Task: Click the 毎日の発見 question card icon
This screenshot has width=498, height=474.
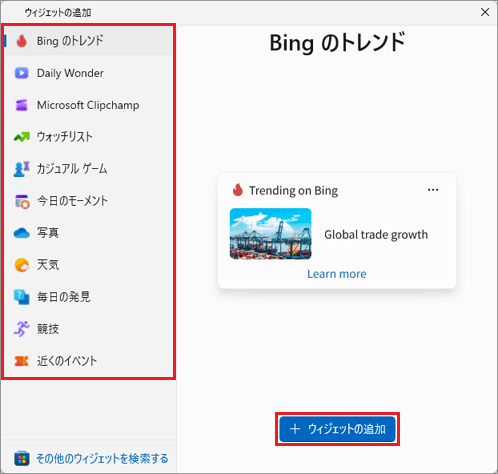Action: 22,297
